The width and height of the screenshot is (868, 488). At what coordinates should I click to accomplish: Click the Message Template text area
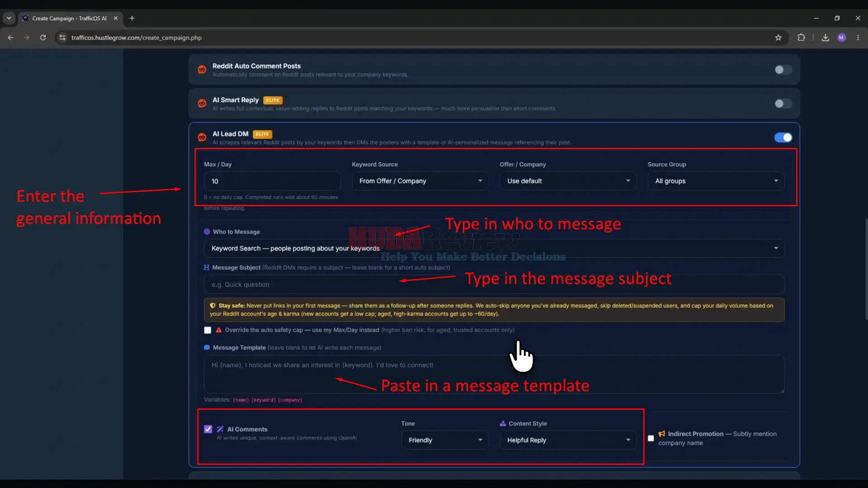[x=494, y=374]
